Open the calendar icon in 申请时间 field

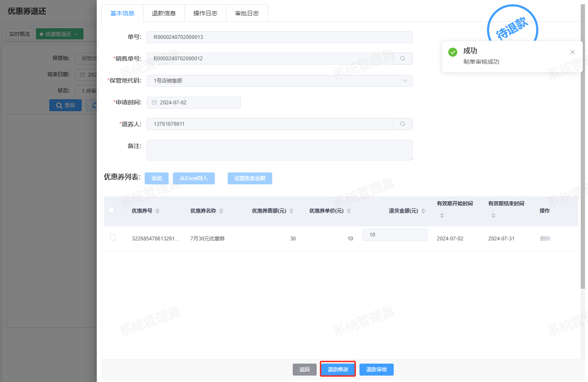[154, 103]
